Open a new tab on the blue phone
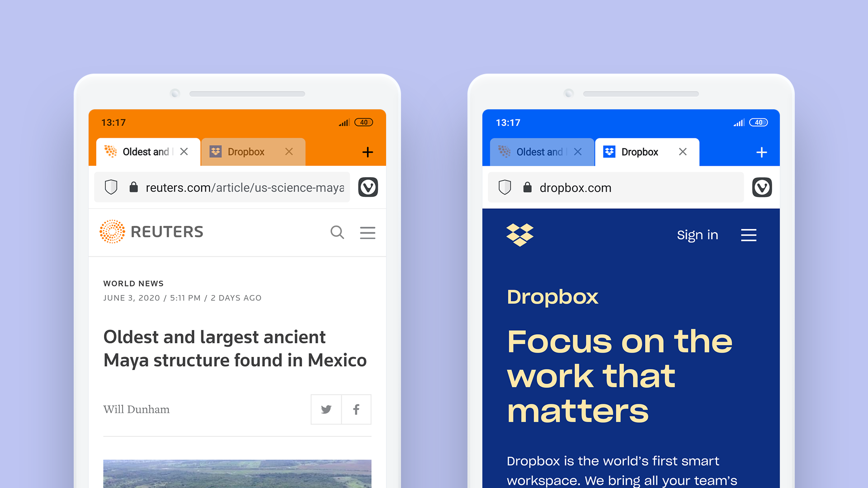The height and width of the screenshot is (488, 868). (x=761, y=152)
